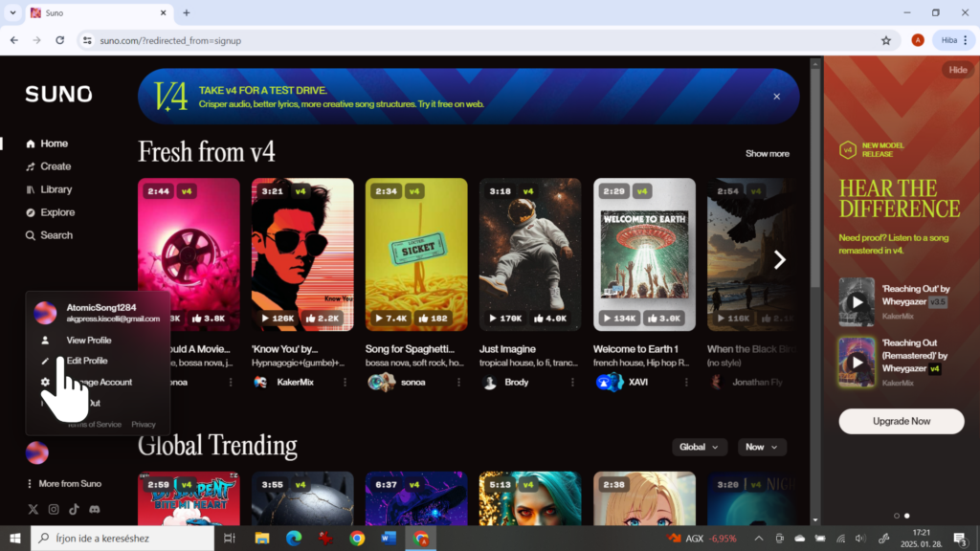Select View Profile from account menu
The height and width of the screenshot is (551, 980).
88,340
